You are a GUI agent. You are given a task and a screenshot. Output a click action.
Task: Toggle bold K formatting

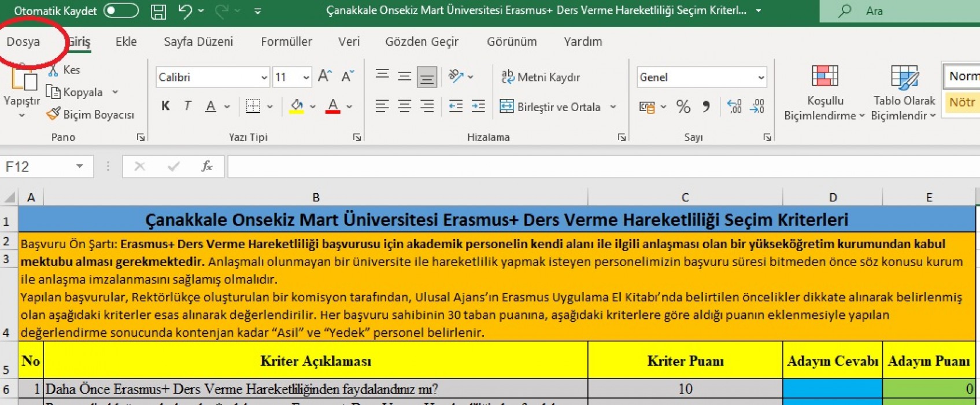click(x=165, y=106)
